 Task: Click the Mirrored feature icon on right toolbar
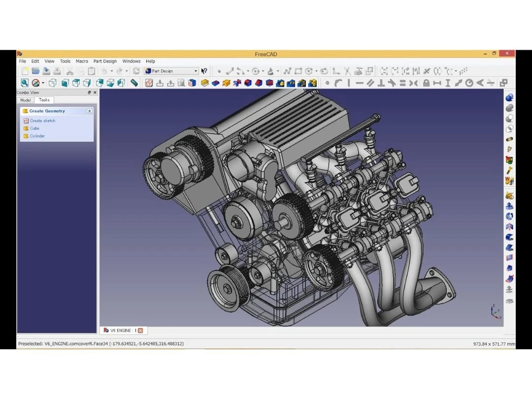coord(509,226)
